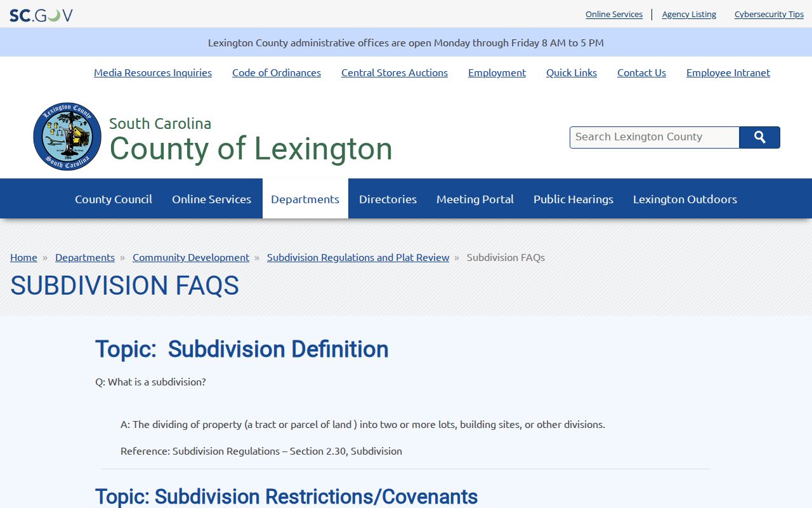Screen dimensions: 812x508
Task: Open Community Development breadcrumb
Action: point(191,257)
